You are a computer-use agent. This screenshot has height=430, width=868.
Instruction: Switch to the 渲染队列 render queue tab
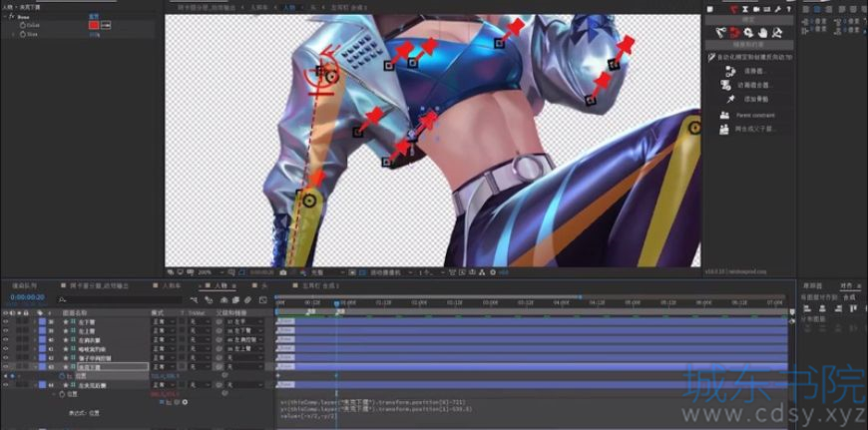point(24,285)
